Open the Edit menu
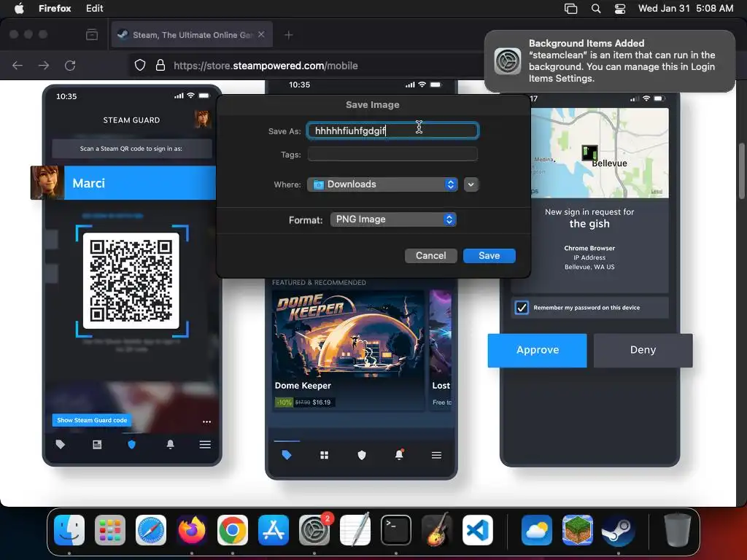 point(94,8)
